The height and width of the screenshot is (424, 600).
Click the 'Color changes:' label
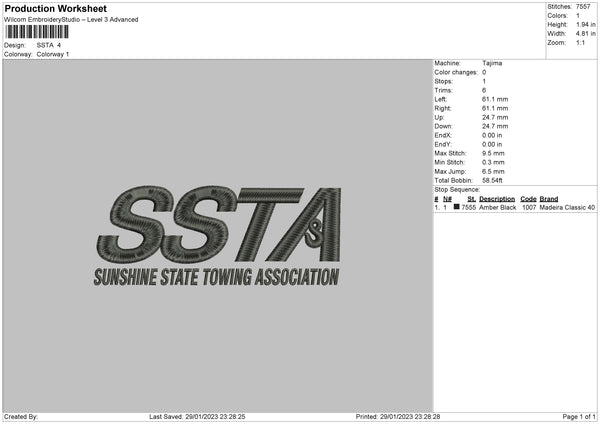pyautogui.click(x=456, y=72)
